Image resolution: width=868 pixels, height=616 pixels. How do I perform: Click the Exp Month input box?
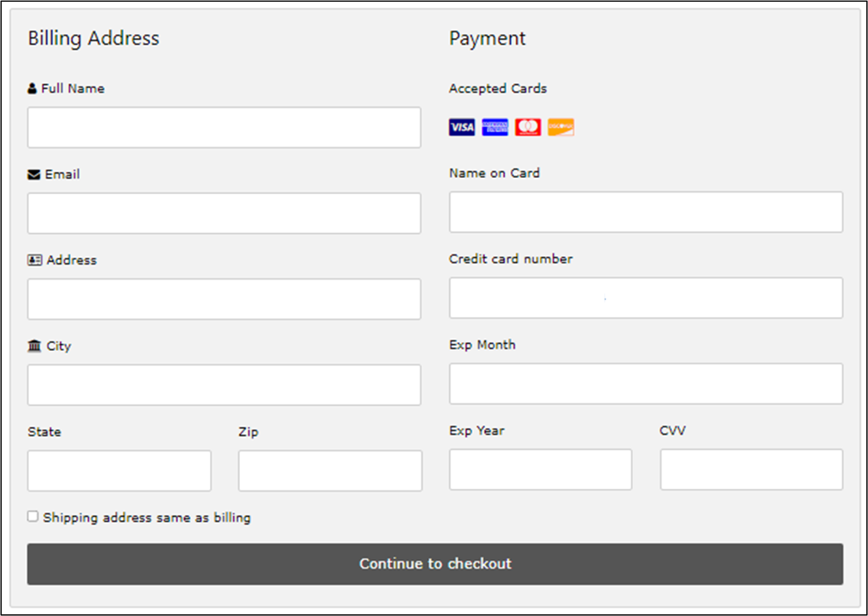(x=645, y=383)
